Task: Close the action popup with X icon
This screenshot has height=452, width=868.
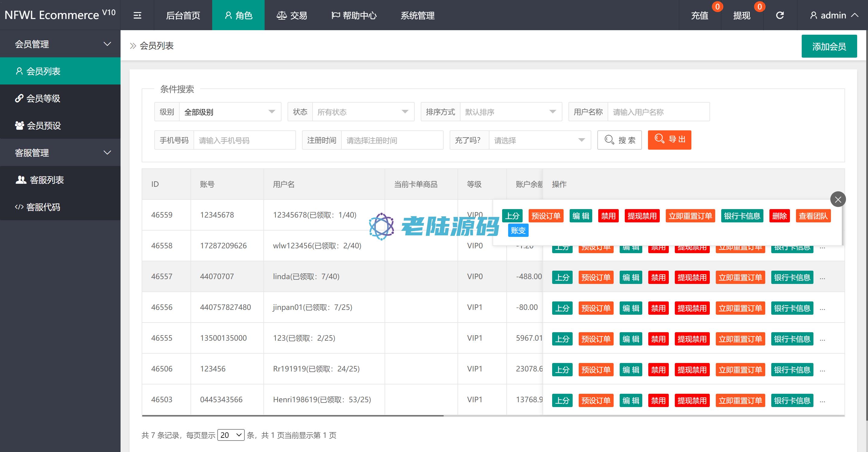Action: [838, 199]
